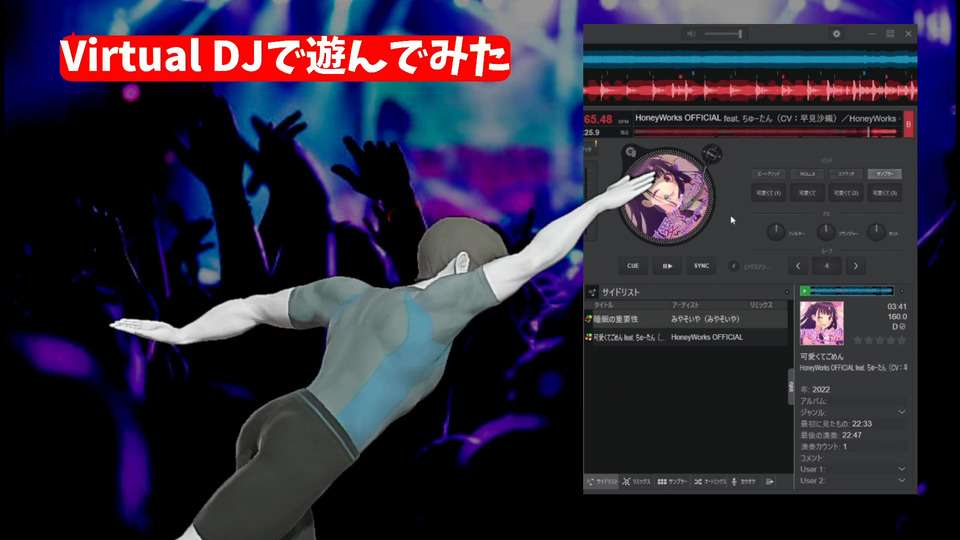Sort by タイトル column header
The image size is (960, 540).
pos(604,305)
